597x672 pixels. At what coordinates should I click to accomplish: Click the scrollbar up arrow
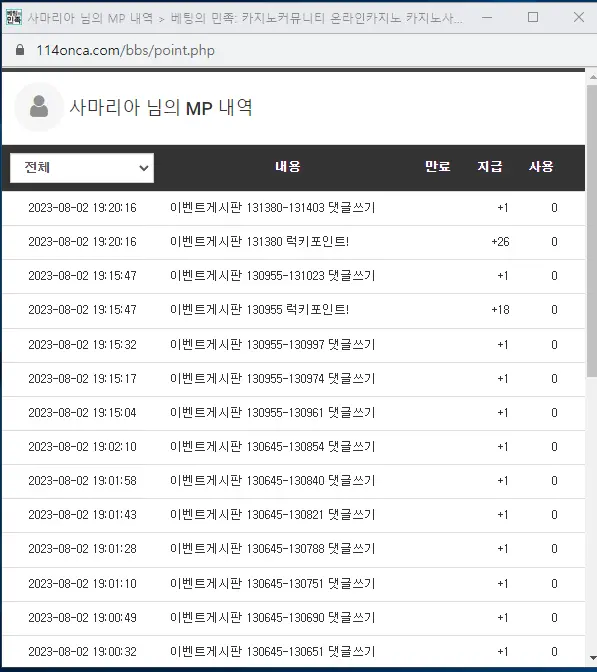point(593,78)
